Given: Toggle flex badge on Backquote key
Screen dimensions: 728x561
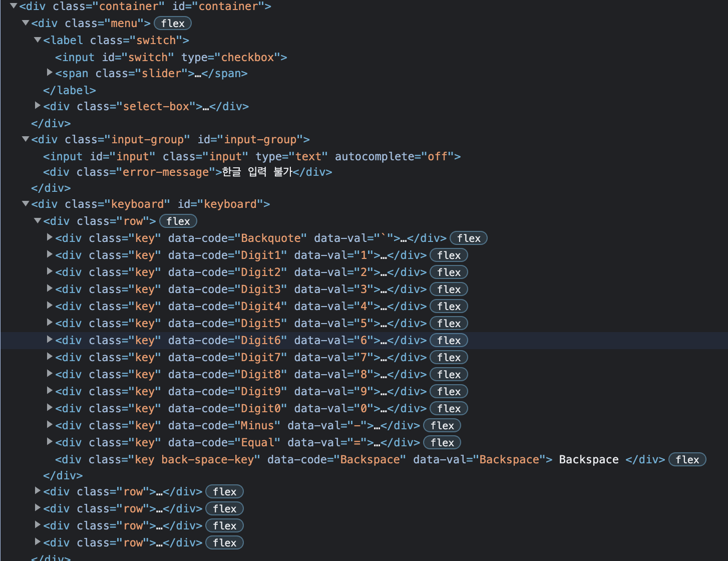Looking at the screenshot, I should point(469,238).
